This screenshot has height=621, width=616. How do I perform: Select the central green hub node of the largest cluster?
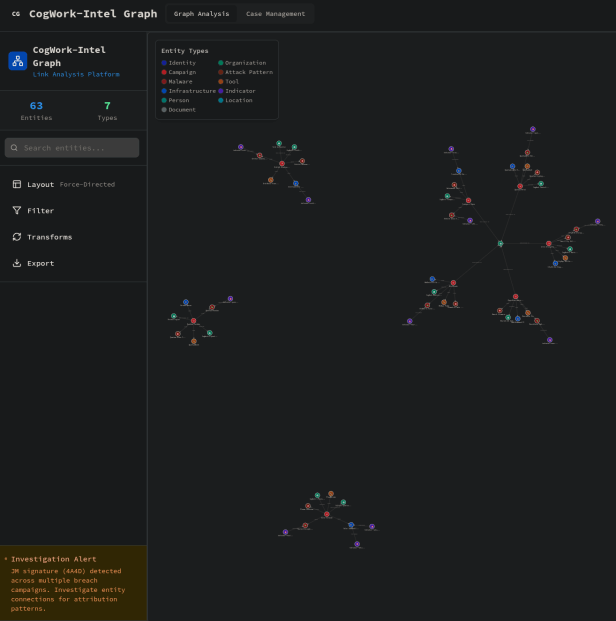pos(501,243)
